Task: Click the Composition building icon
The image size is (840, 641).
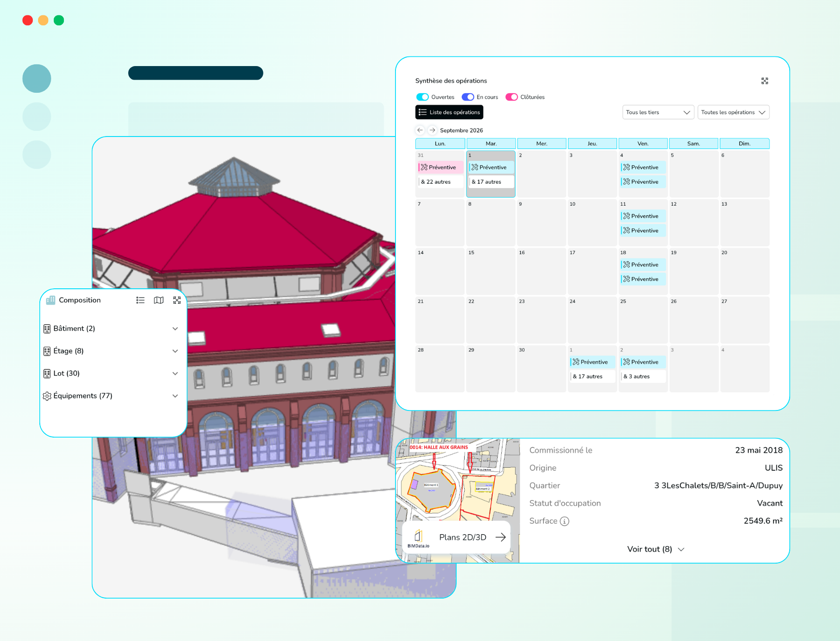Action: 51,300
